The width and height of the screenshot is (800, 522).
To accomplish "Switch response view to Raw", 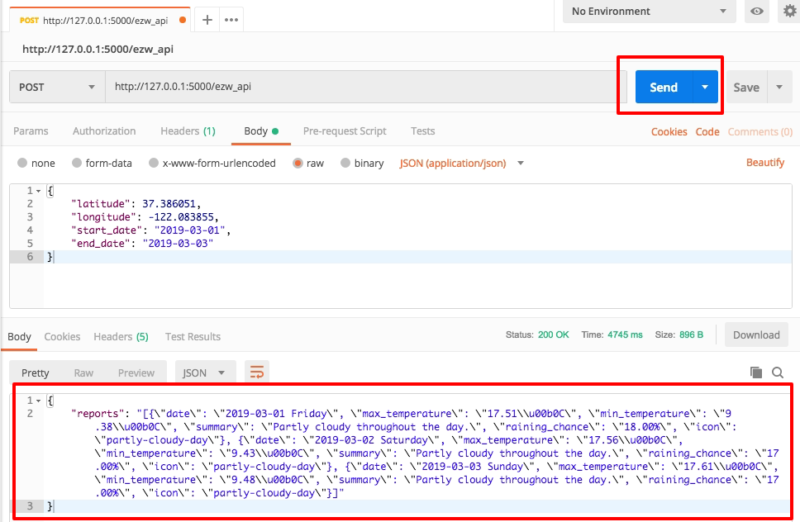I will (84, 373).
